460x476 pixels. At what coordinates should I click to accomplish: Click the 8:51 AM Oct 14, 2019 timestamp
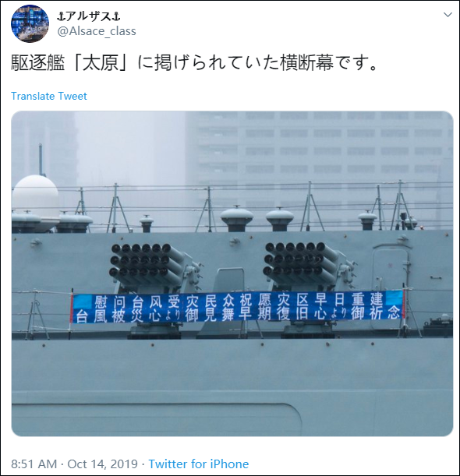click(x=74, y=464)
